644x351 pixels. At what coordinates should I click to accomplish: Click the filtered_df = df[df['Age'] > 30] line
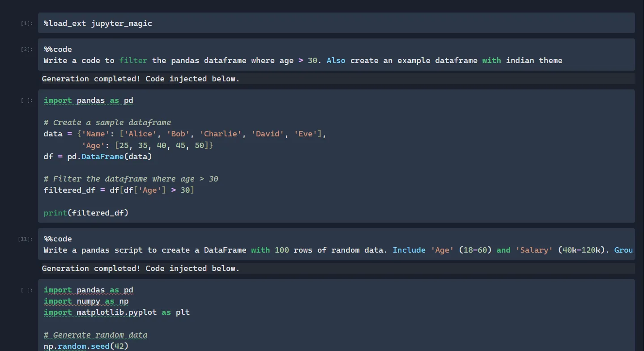(x=119, y=190)
